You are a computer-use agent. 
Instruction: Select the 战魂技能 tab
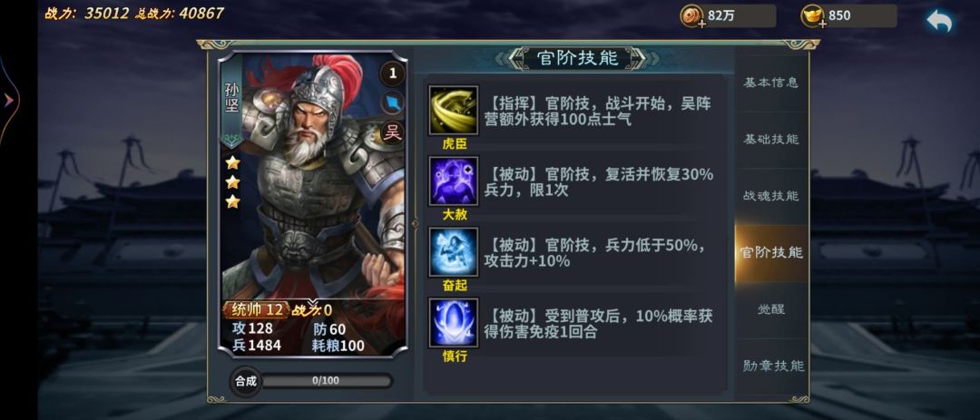(x=770, y=196)
